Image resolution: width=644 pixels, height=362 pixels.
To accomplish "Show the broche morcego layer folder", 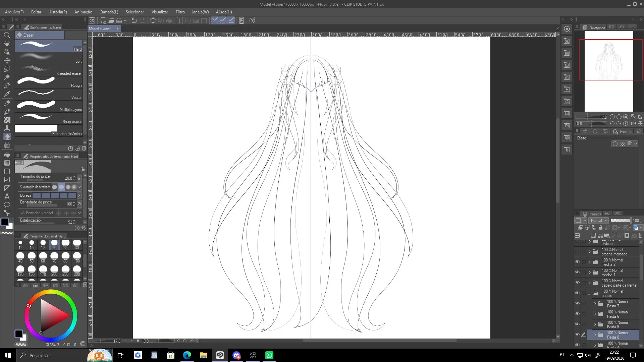I will [x=577, y=252].
